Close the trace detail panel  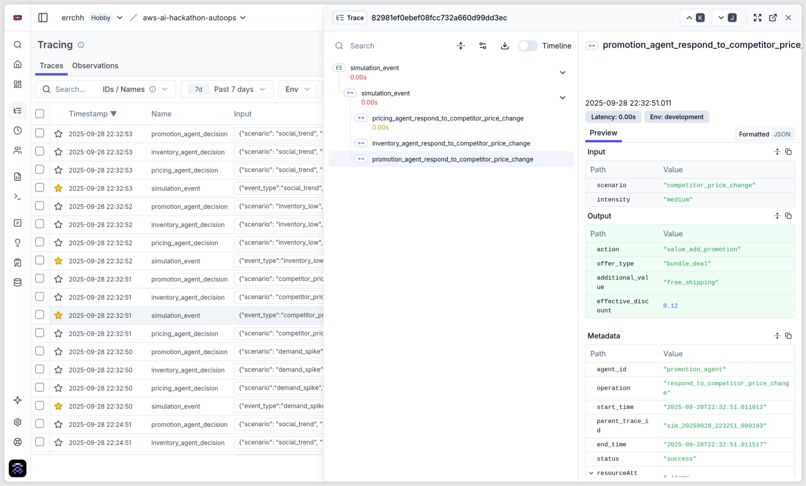click(x=788, y=17)
